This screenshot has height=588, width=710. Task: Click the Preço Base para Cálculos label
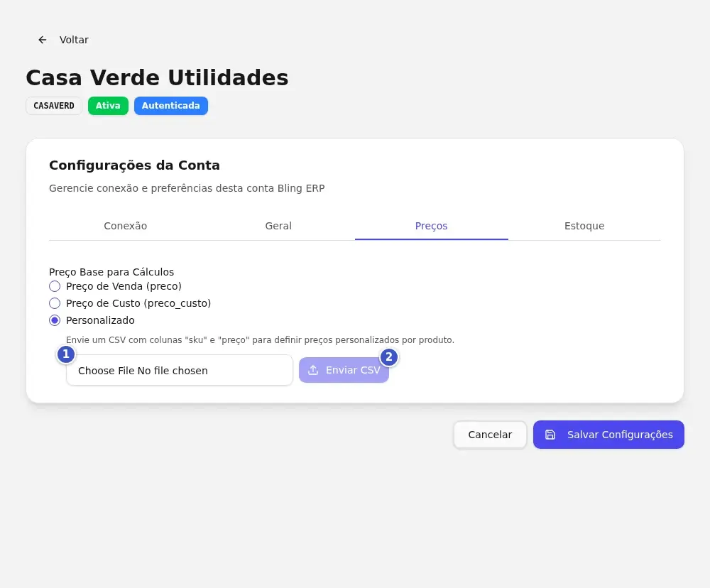[x=111, y=272]
